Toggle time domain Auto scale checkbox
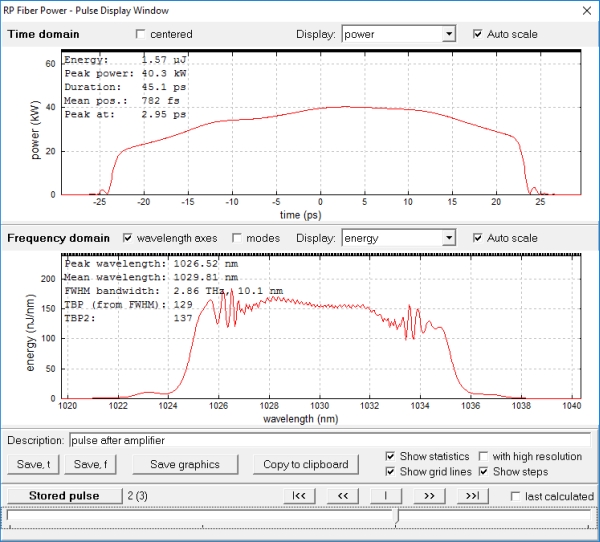This screenshot has height=542, width=600. (x=478, y=34)
